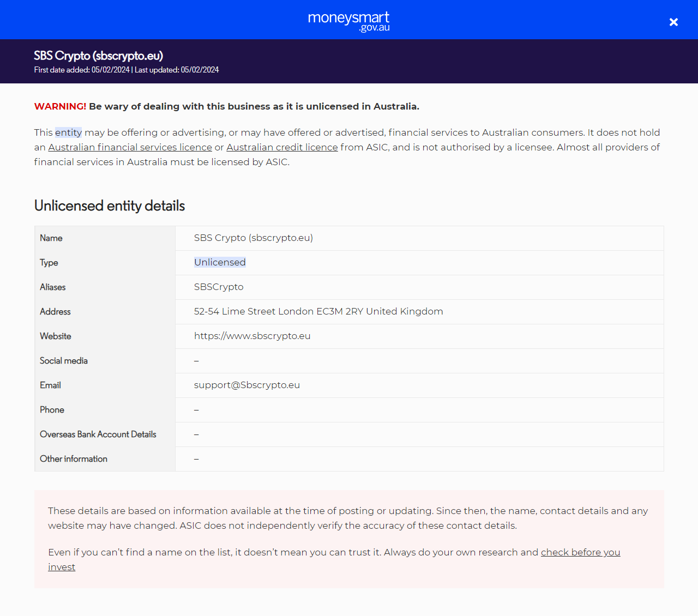Click the website URL https://www.sbscrypto.eu
Screen dimensions: 698x616
(x=252, y=336)
